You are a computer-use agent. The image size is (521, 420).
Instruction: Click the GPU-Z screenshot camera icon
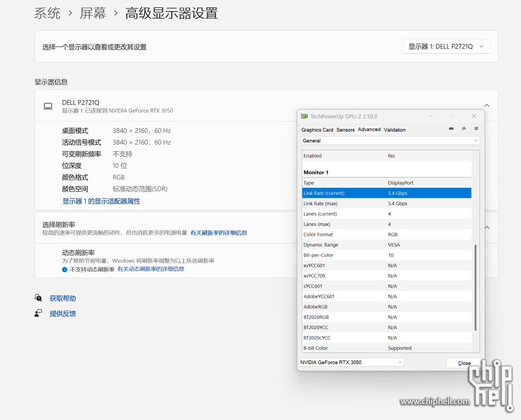[x=451, y=129]
